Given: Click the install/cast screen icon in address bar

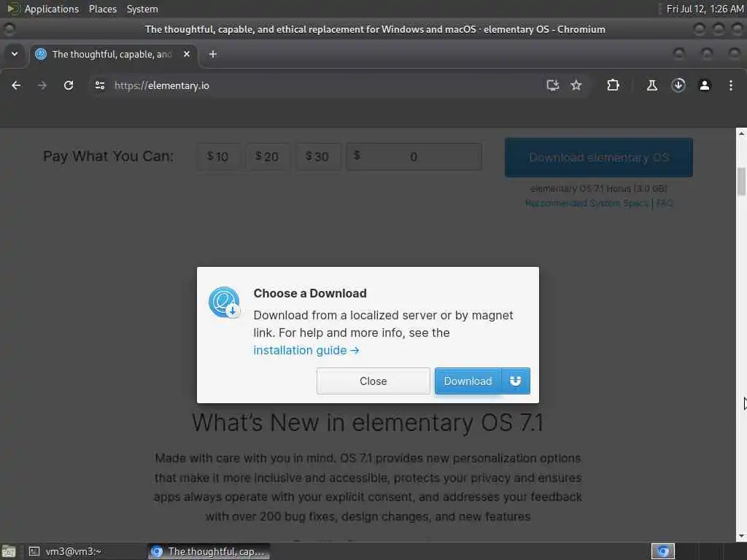Looking at the screenshot, I should (x=553, y=85).
